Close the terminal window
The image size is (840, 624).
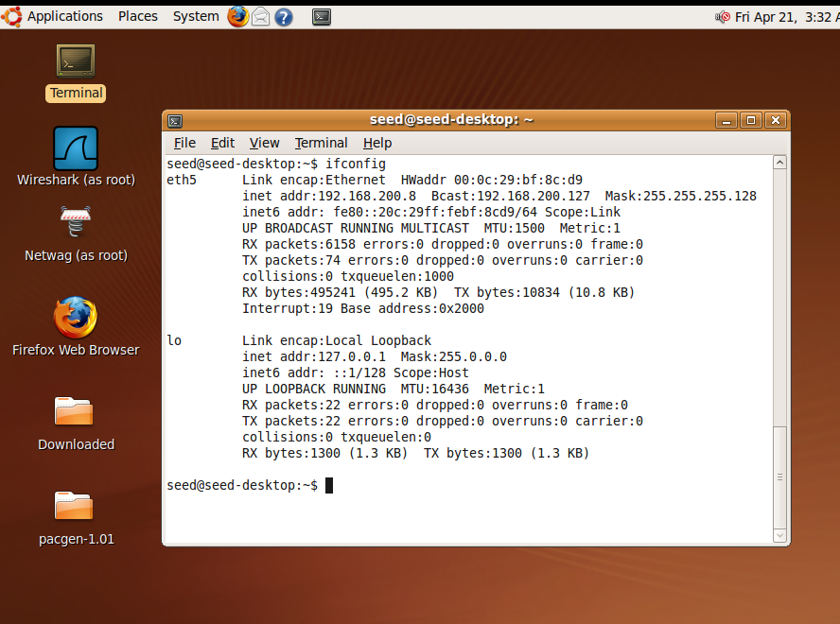(x=776, y=120)
